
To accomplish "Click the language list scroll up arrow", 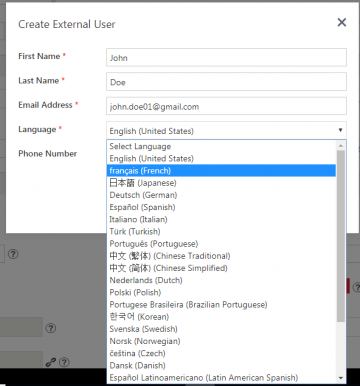I will coord(341,145).
